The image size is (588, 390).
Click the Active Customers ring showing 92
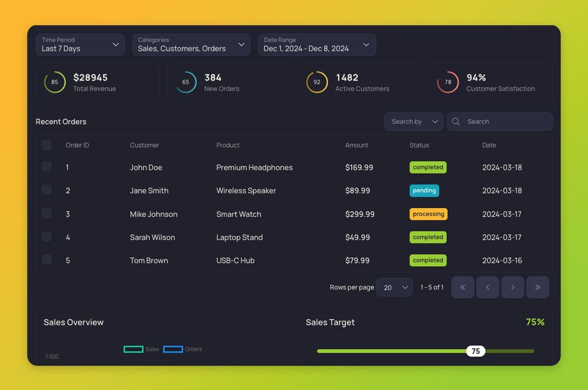pos(317,82)
